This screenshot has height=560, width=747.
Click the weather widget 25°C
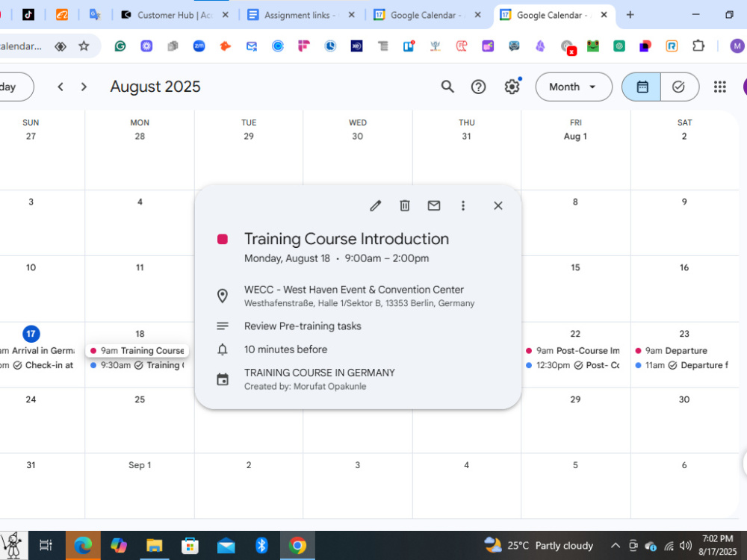tap(539, 546)
